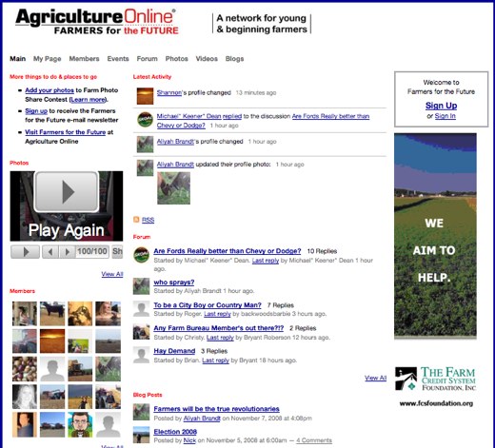Open Shannon's profile link
The height and width of the screenshot is (448, 495).
pyautogui.click(x=169, y=92)
